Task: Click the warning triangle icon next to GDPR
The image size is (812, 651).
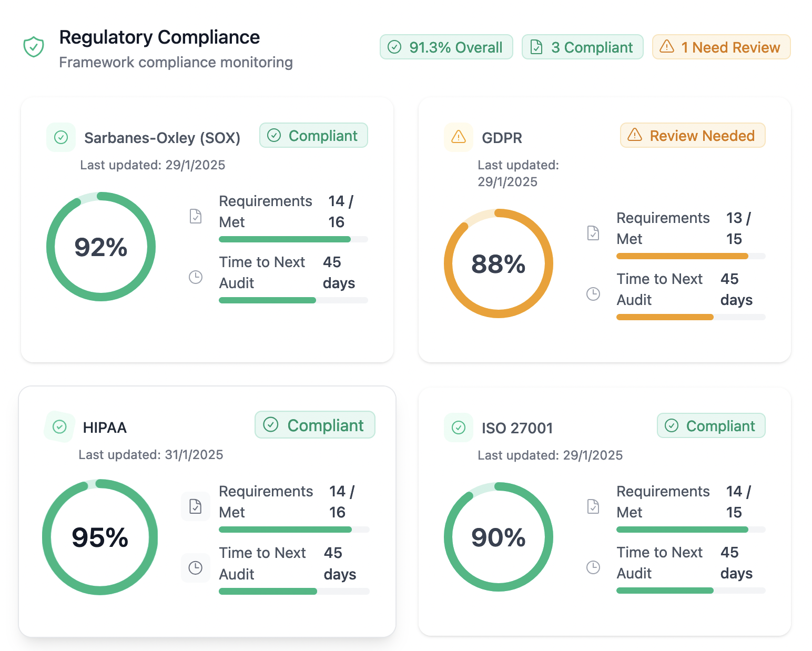Action: click(459, 137)
